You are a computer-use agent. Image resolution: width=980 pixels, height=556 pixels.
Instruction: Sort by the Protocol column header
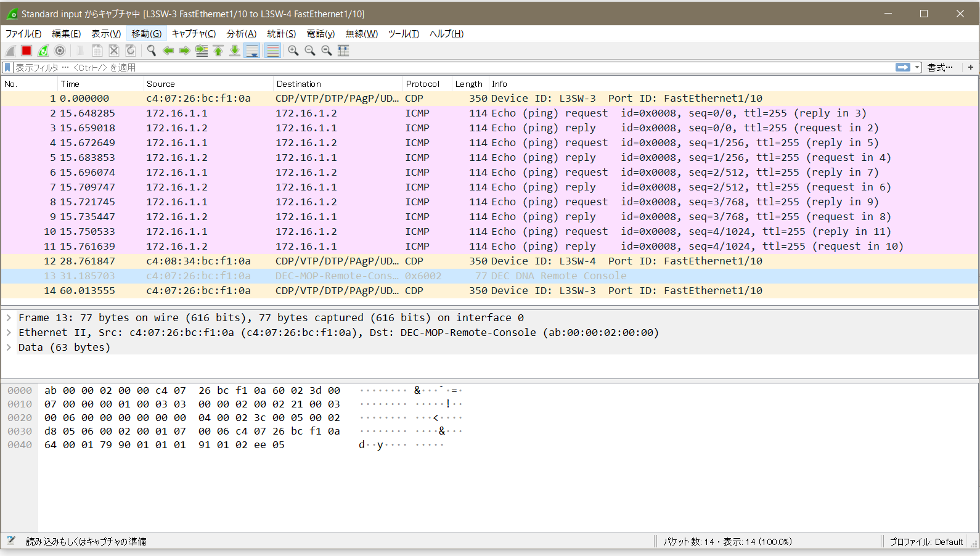[427, 84]
